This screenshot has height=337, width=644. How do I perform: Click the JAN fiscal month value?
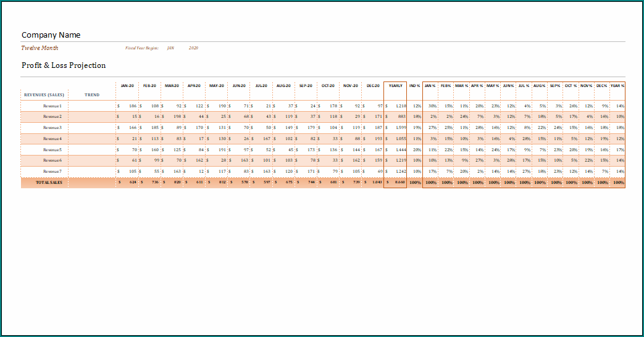coord(170,48)
